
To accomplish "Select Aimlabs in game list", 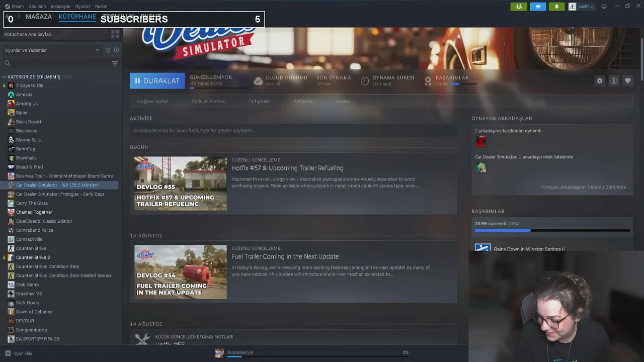I will (x=24, y=95).
